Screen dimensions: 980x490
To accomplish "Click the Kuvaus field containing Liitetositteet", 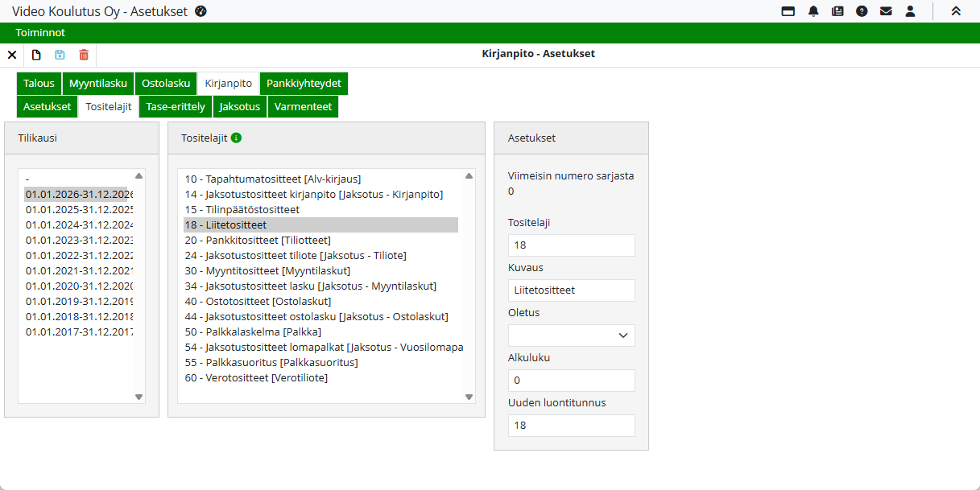I will pos(571,290).
